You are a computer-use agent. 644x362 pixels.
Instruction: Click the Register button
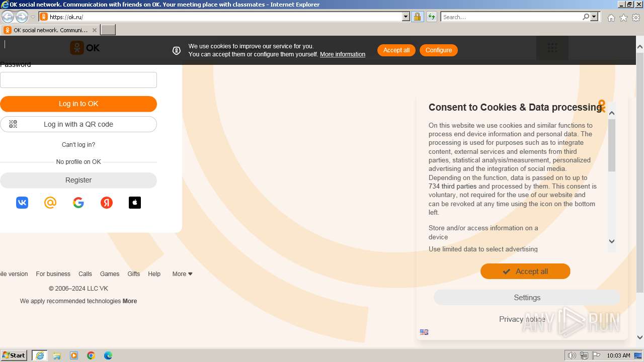click(78, 180)
